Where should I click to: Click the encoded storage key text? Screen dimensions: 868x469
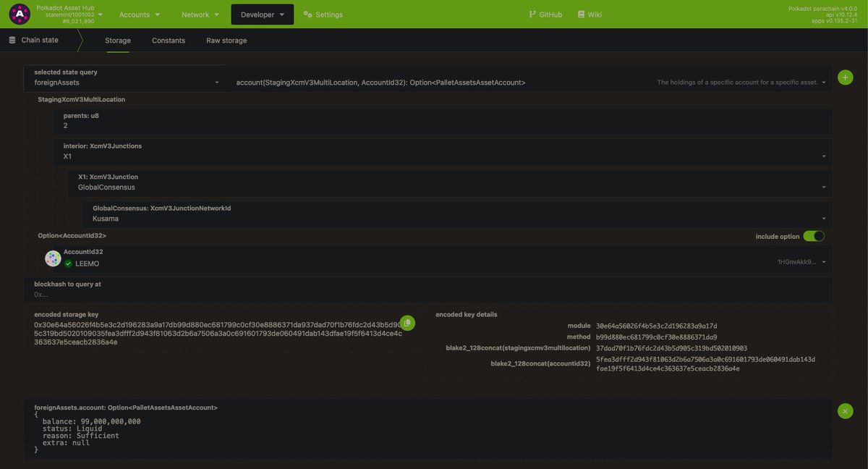(x=218, y=334)
